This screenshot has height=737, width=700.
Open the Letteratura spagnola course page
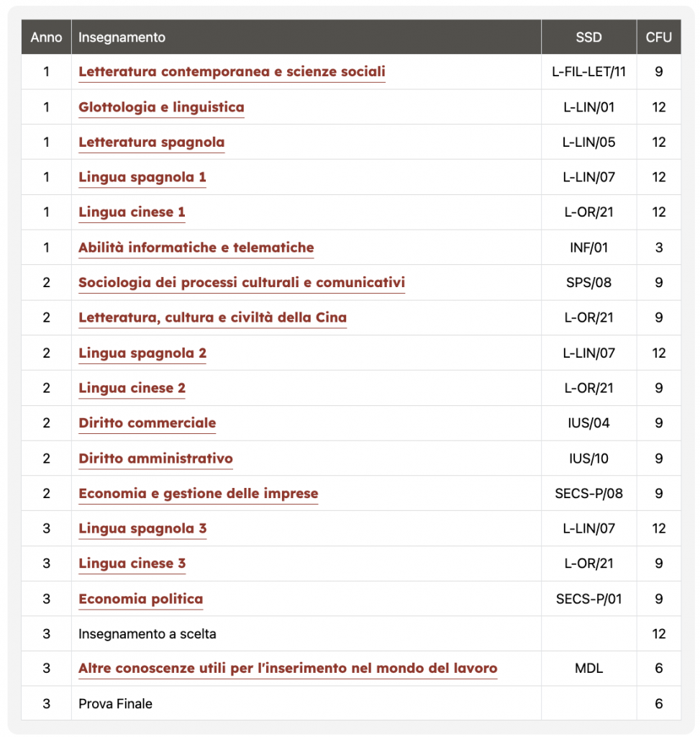point(151,143)
